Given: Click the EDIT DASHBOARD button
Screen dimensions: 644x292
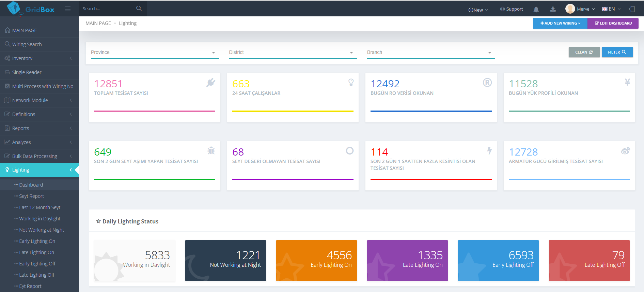Looking at the screenshot, I should click(613, 23).
